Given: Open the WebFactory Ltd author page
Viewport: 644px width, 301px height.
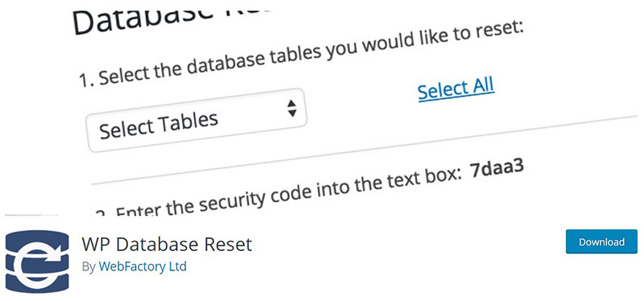Looking at the screenshot, I should pos(142,266).
